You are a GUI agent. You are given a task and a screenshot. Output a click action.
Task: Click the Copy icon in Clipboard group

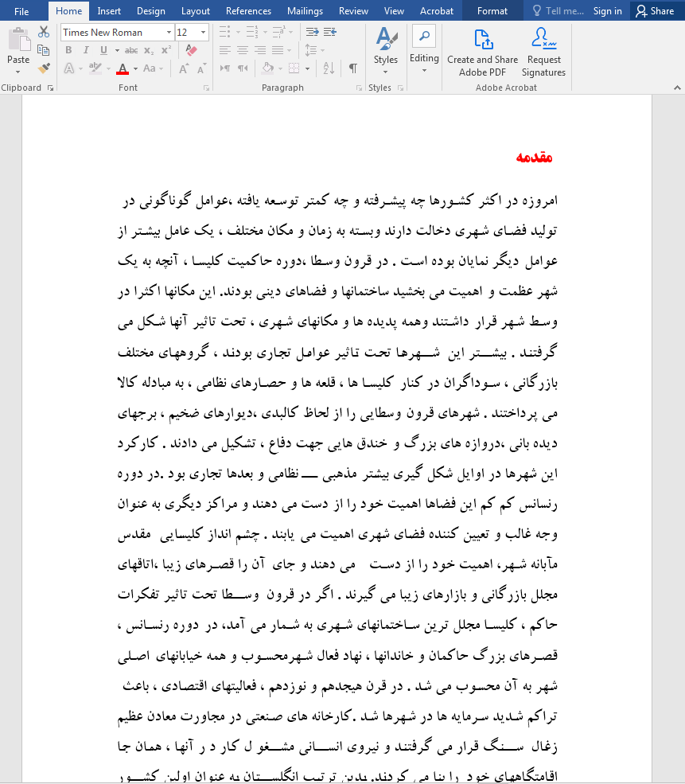(x=44, y=50)
